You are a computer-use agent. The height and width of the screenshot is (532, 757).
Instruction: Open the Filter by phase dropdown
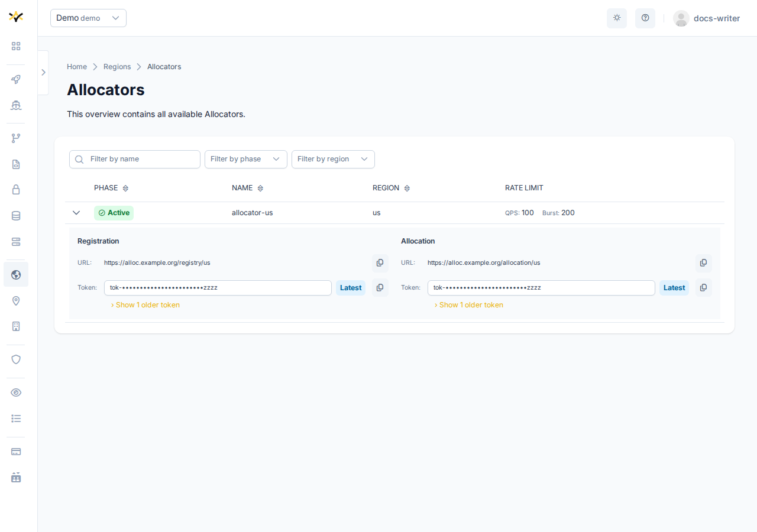pyautogui.click(x=246, y=159)
